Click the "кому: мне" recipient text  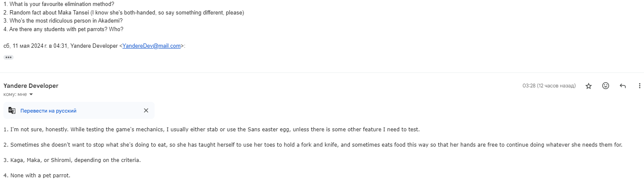point(15,94)
